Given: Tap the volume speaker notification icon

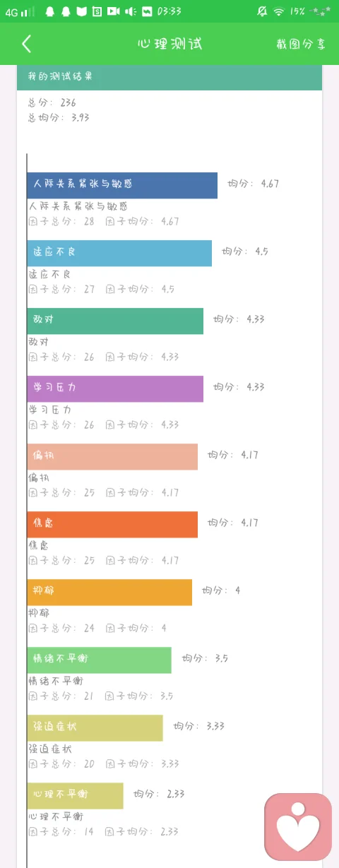Looking at the screenshot, I should tap(131, 11).
